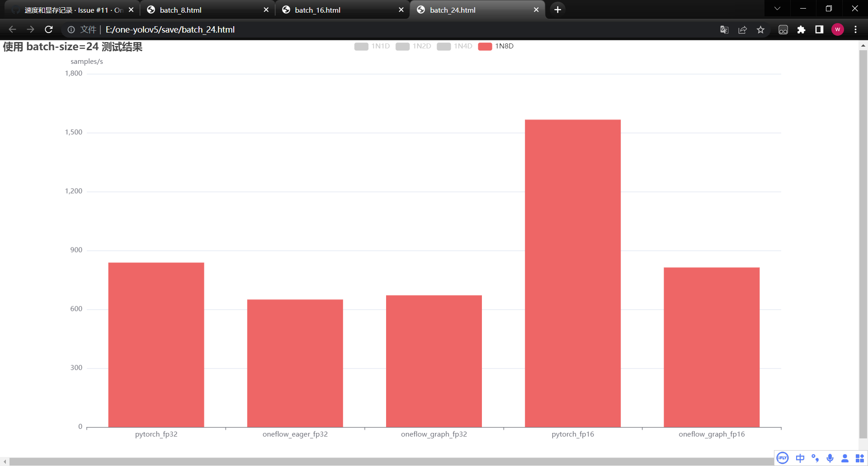Toggle the 1N8D legend series
This screenshot has width=868, height=466.
495,46
